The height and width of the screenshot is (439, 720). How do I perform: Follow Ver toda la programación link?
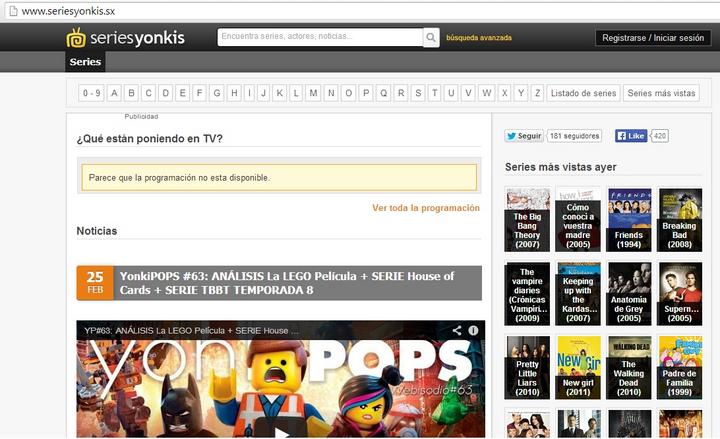coord(426,208)
